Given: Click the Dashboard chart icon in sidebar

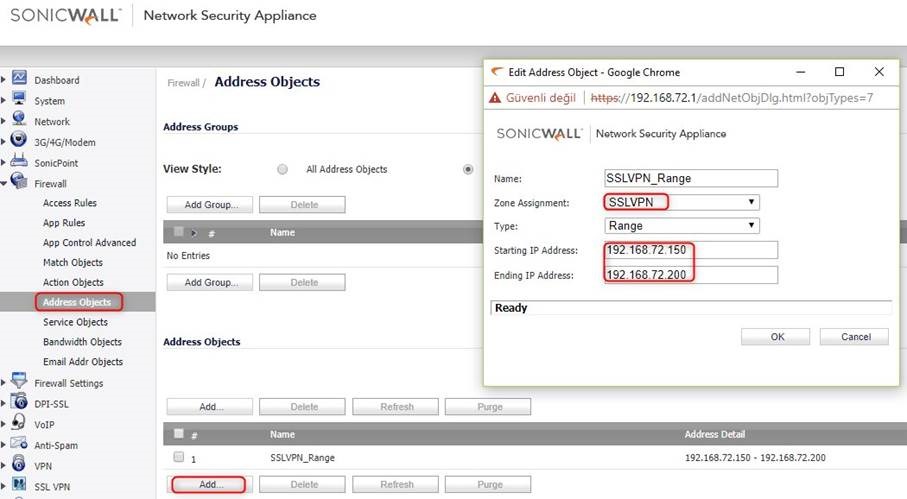Looking at the screenshot, I should 19,77.
